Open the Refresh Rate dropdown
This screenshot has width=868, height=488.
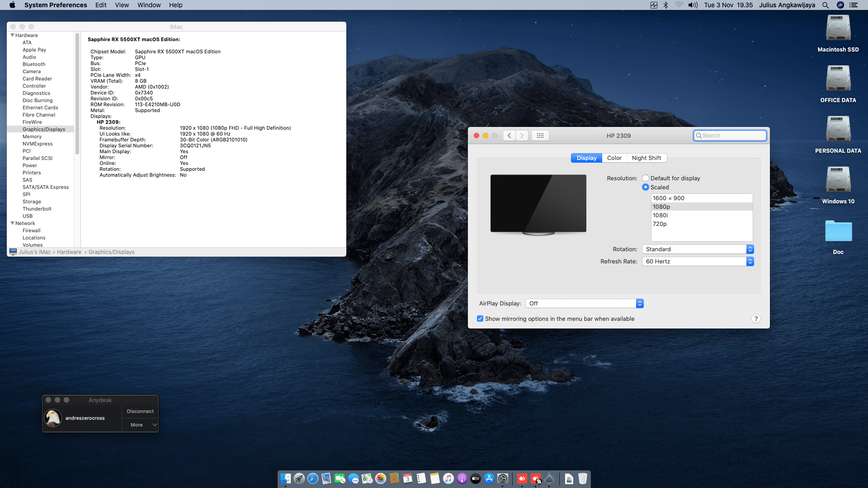pyautogui.click(x=698, y=261)
